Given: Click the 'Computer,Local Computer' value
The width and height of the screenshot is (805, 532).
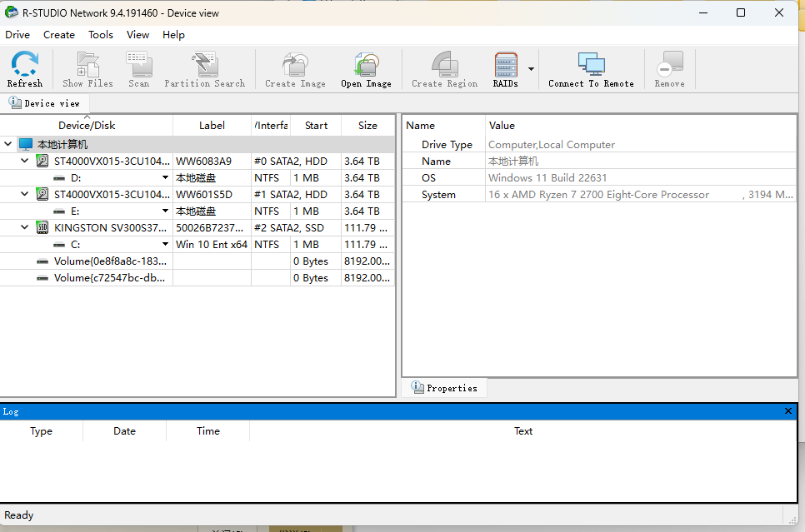Looking at the screenshot, I should point(552,144).
